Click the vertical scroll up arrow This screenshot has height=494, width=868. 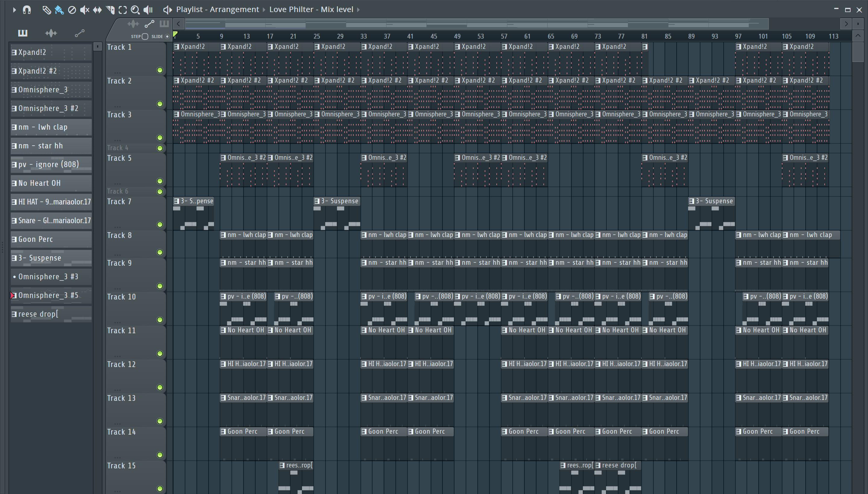pos(858,36)
